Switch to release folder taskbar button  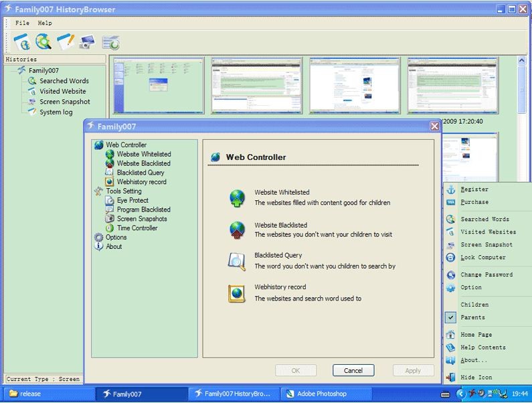(50, 394)
